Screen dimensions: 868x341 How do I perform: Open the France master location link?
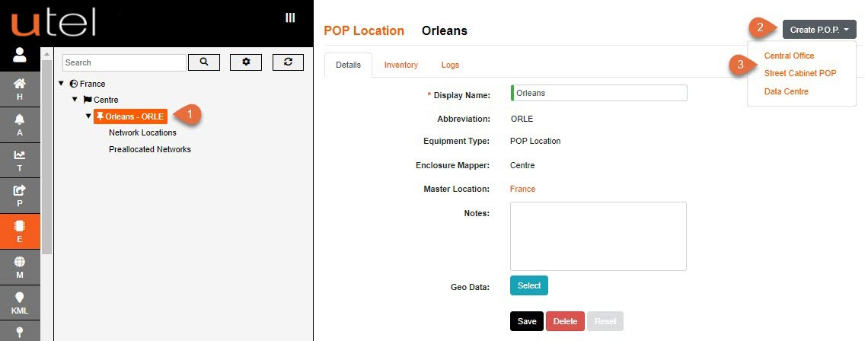click(x=522, y=189)
